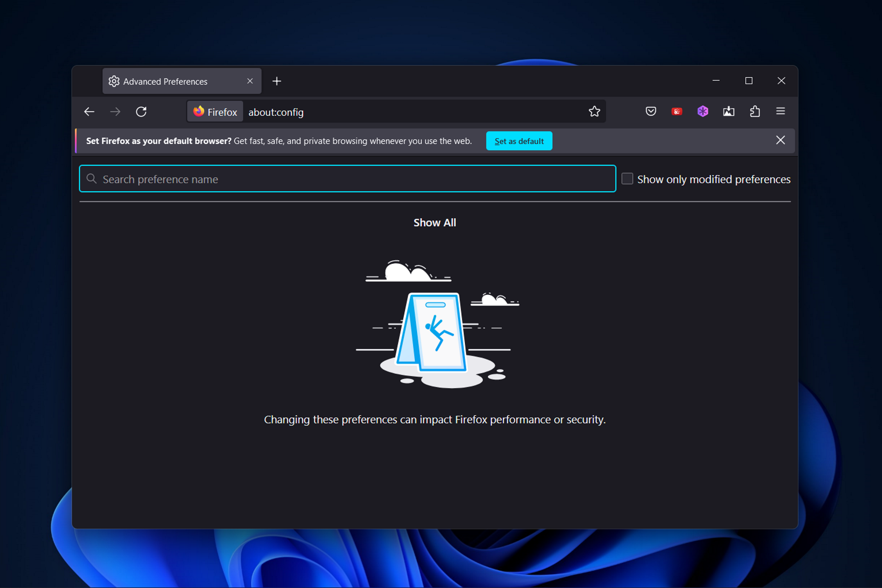Reload the current page
The width and height of the screenshot is (882, 588).
pos(141,112)
